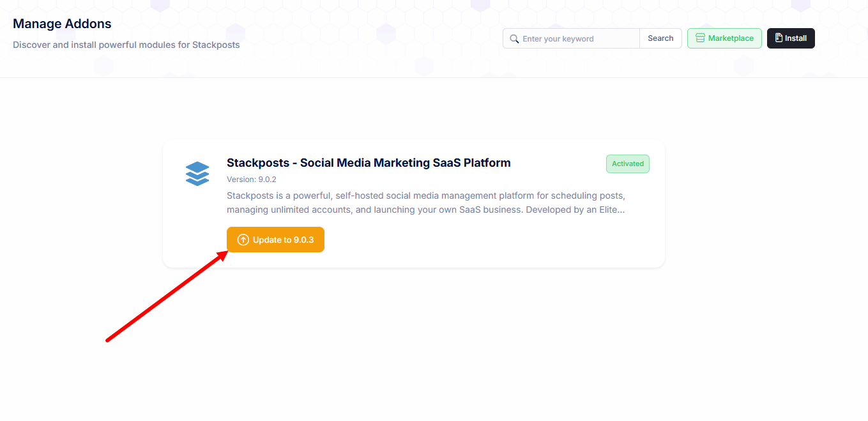The width and height of the screenshot is (868, 421).
Task: Click the green Activated status badge
Action: click(627, 164)
